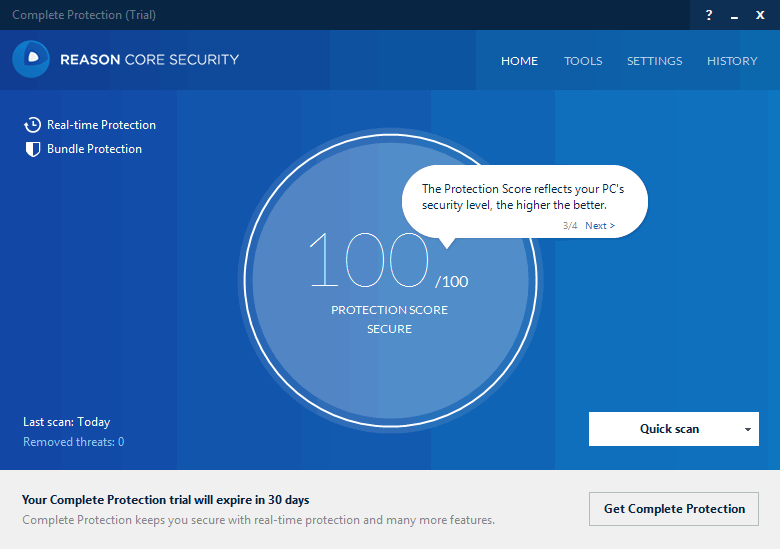Click the Real-time Protection clock icon
This screenshot has width=780, height=549.
pos(32,125)
